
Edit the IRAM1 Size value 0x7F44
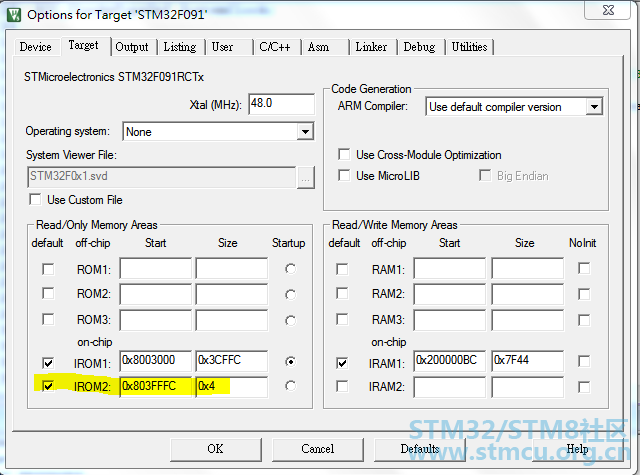[x=528, y=361]
